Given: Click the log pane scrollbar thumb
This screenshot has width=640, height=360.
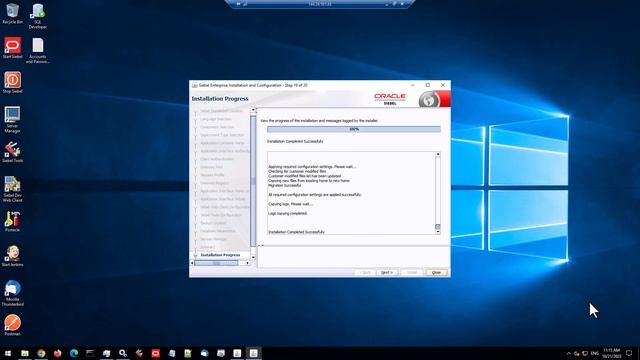Looking at the screenshot, I should (438, 227).
